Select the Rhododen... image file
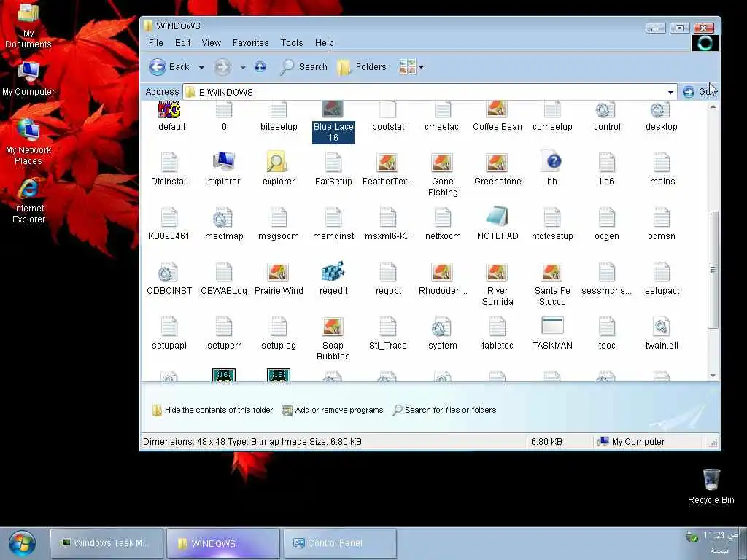The image size is (747, 560). click(443, 278)
